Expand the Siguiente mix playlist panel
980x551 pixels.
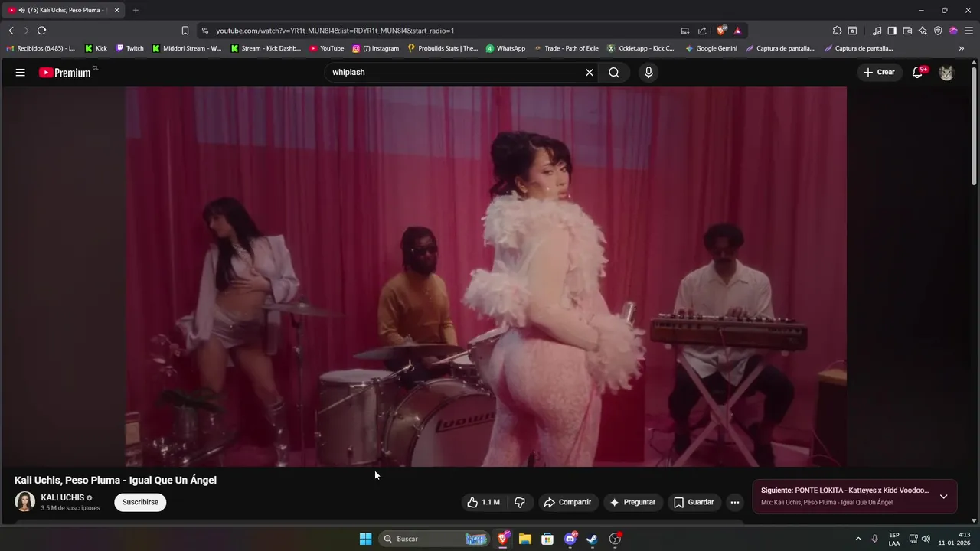(943, 497)
